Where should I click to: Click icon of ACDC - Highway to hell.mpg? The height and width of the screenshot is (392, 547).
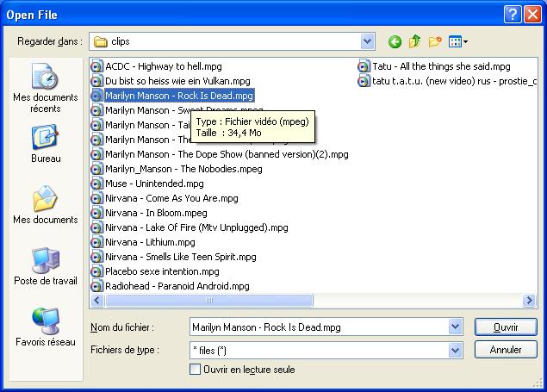[x=96, y=66]
